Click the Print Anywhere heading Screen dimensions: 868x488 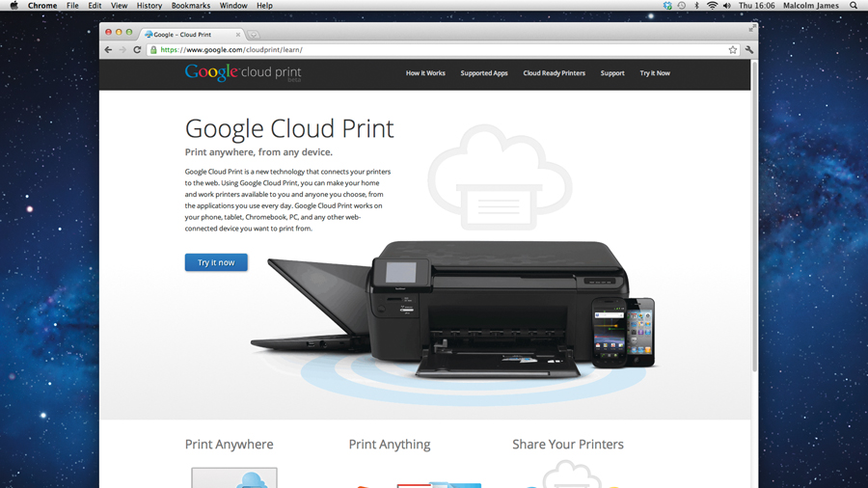click(x=230, y=445)
